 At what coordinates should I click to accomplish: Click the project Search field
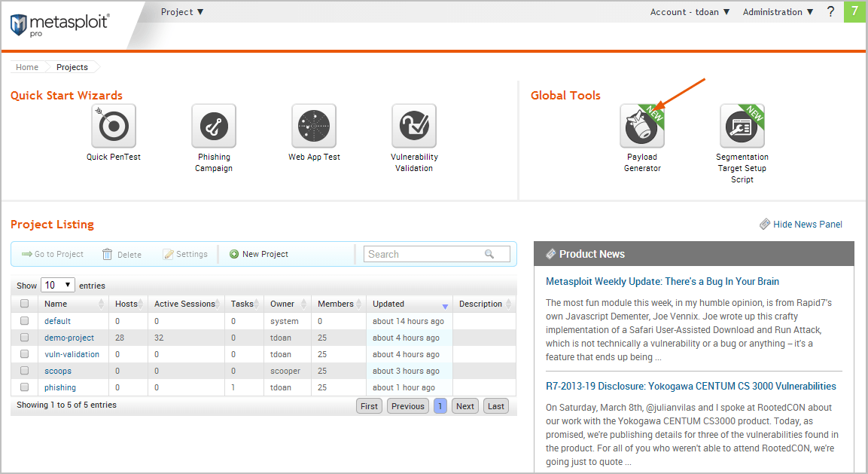pyautogui.click(x=425, y=254)
